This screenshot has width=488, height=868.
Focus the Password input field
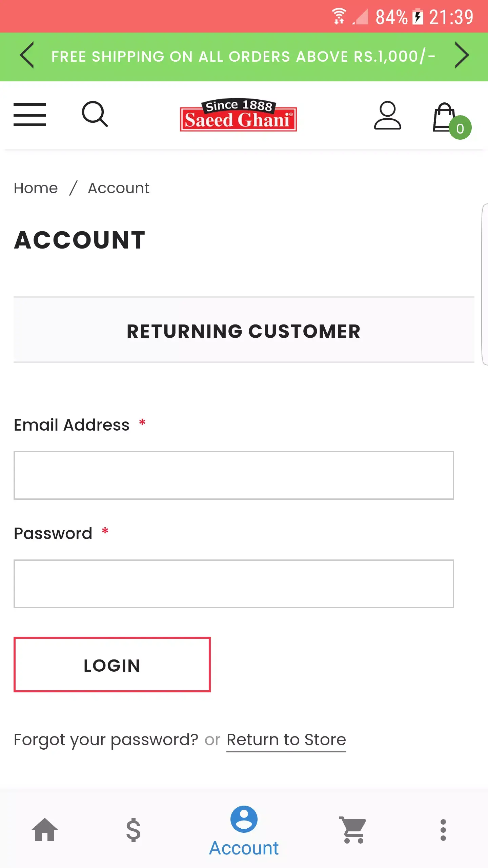click(x=234, y=584)
